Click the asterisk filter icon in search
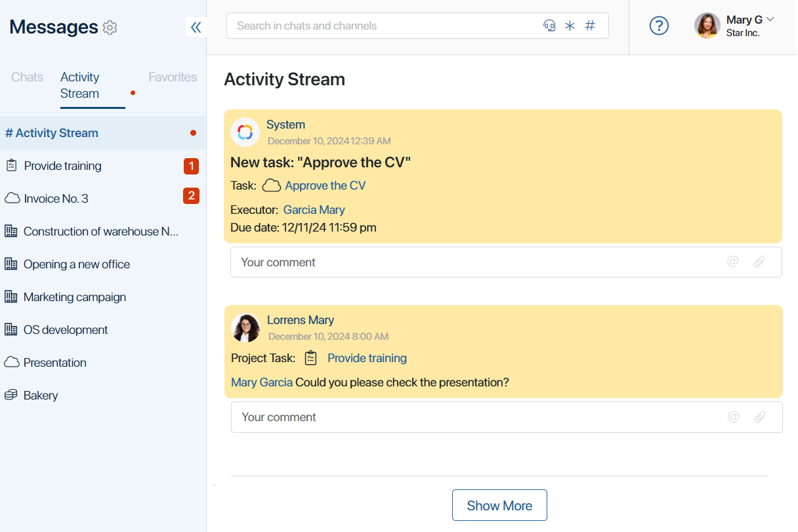The width and height of the screenshot is (798, 532). pyautogui.click(x=570, y=26)
